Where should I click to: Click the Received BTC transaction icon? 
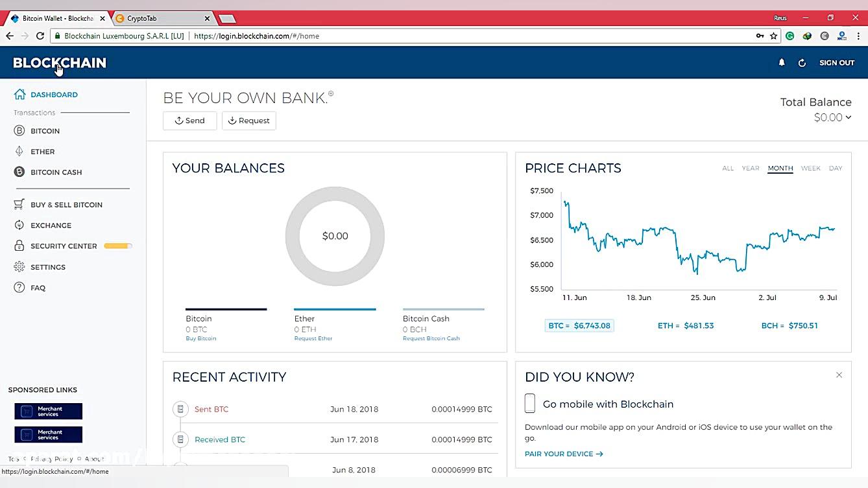180,439
